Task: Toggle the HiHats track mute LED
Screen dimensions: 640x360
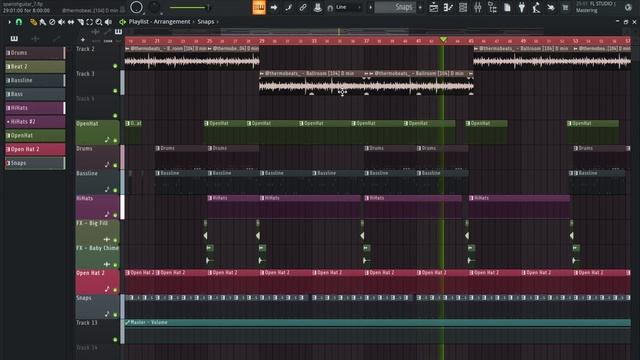Action: point(115,215)
